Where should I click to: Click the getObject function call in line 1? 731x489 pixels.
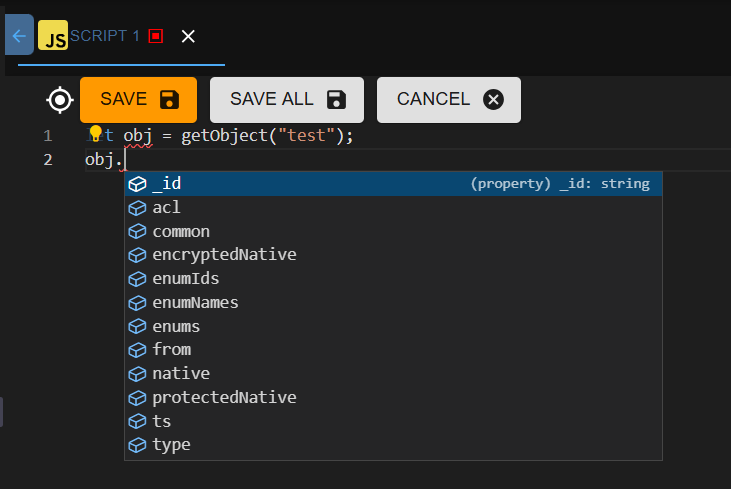coord(224,136)
